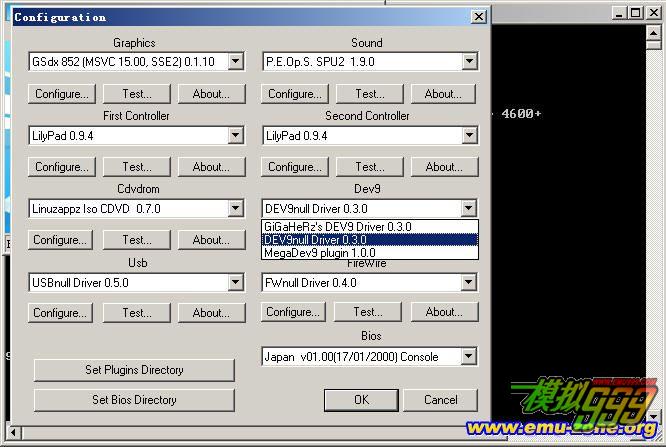Show About for Cdvdrom plugin
Screen dimensions: 666x447
tap(212, 240)
